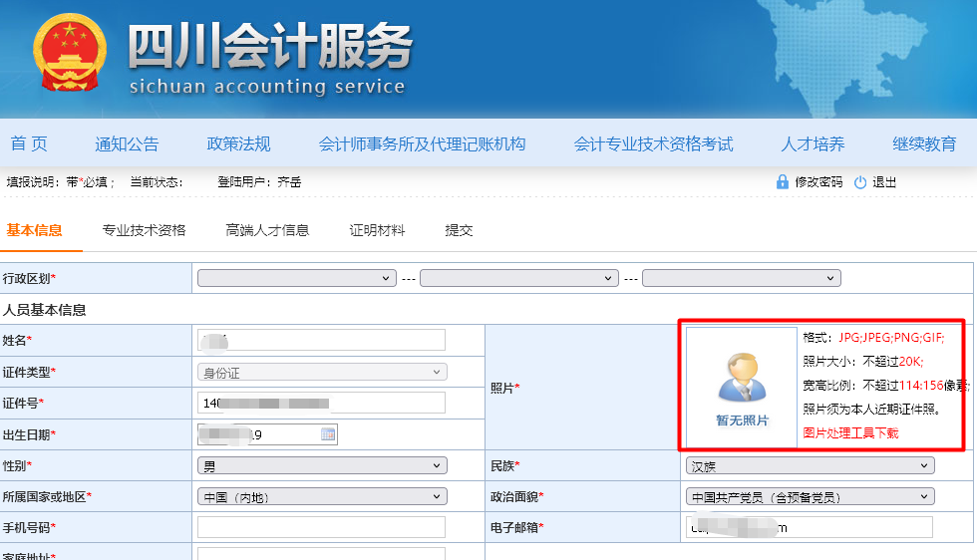Image resolution: width=977 pixels, height=560 pixels.
Task: Open the 证件类型 dropdown showing 身份证
Action: (322, 372)
